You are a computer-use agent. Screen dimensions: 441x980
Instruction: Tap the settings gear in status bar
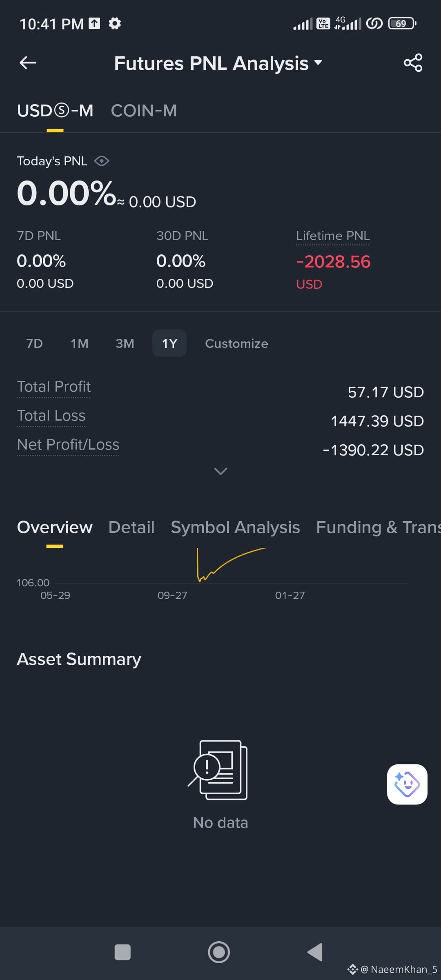pyautogui.click(x=115, y=23)
